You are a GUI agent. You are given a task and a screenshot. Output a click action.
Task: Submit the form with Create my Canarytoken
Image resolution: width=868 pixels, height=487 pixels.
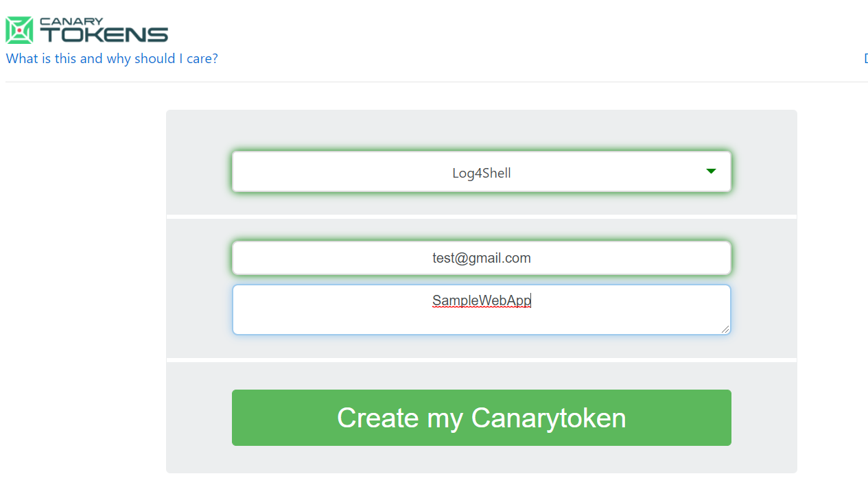pos(482,418)
